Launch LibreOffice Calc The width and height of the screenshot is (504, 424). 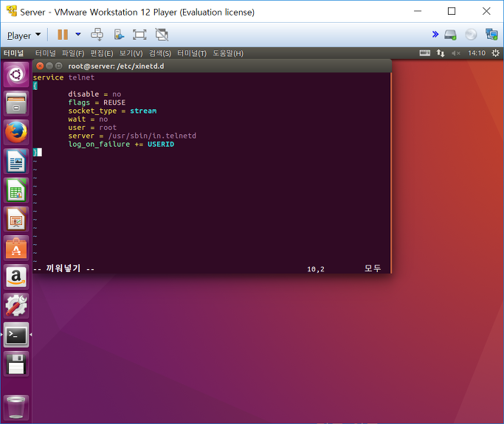[16, 190]
